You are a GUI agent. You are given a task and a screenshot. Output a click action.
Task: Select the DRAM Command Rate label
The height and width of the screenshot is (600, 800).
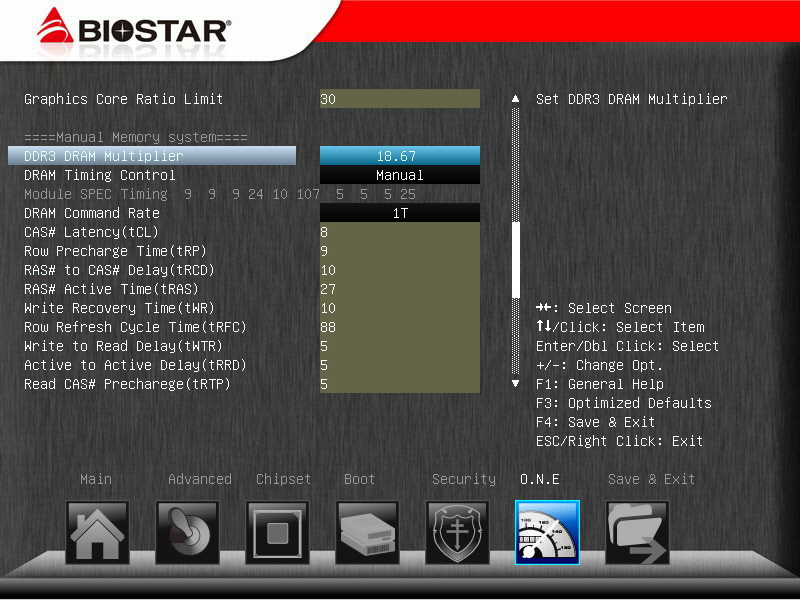[92, 213]
